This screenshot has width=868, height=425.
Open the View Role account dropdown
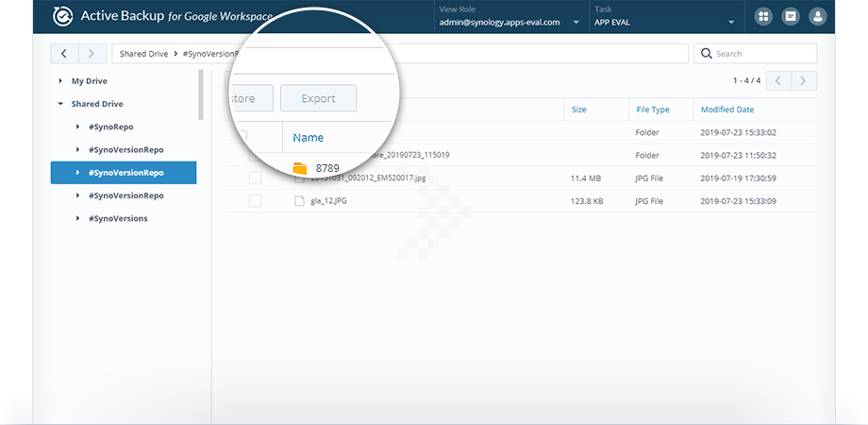[510, 22]
